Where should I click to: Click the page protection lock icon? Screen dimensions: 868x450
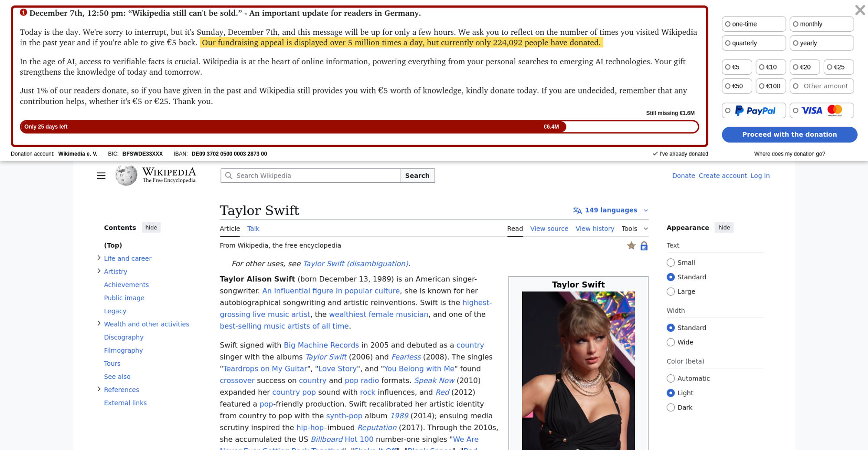644,246
